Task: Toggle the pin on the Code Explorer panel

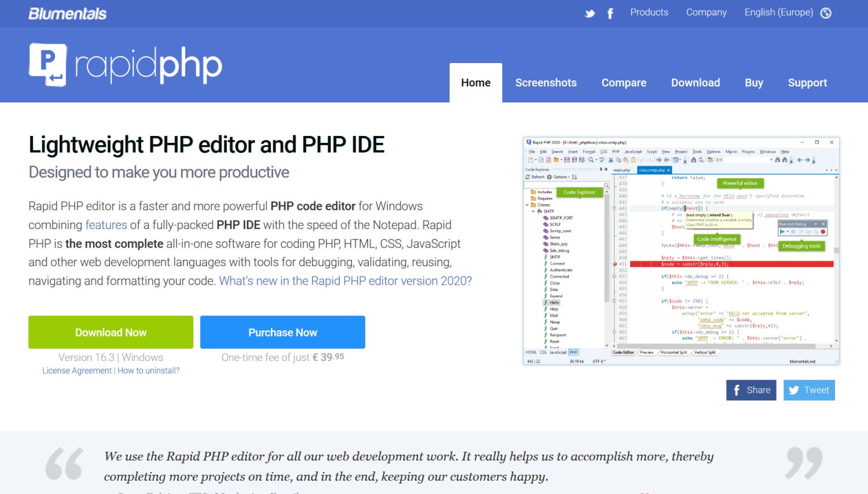Action: 601,169
